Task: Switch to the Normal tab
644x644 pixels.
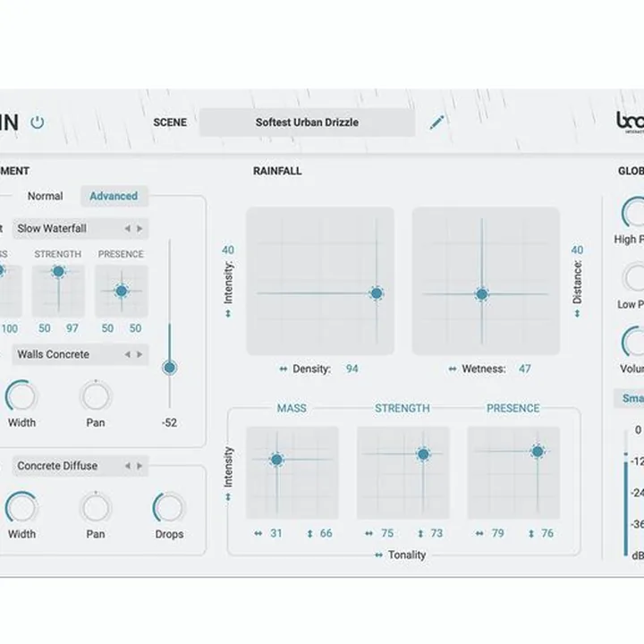Action: (x=46, y=196)
